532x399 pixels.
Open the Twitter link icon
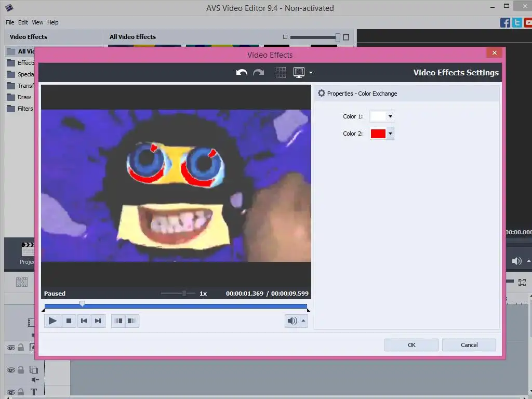click(x=517, y=23)
